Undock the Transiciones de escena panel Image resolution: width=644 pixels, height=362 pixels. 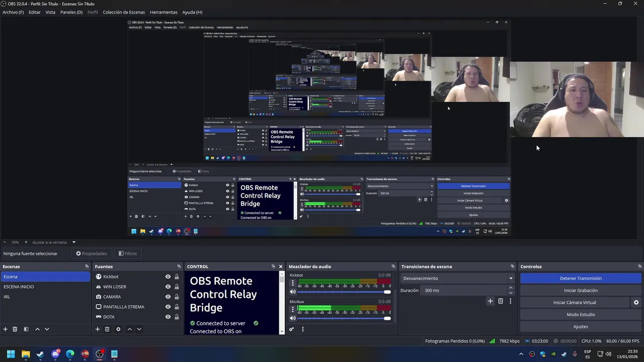pos(512,266)
